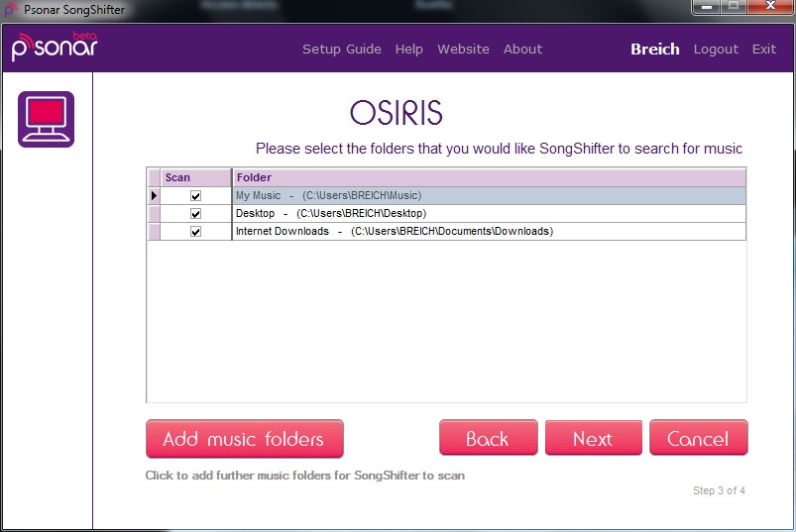The width and height of the screenshot is (796, 532).
Task: Click the Back button
Action: coord(489,438)
